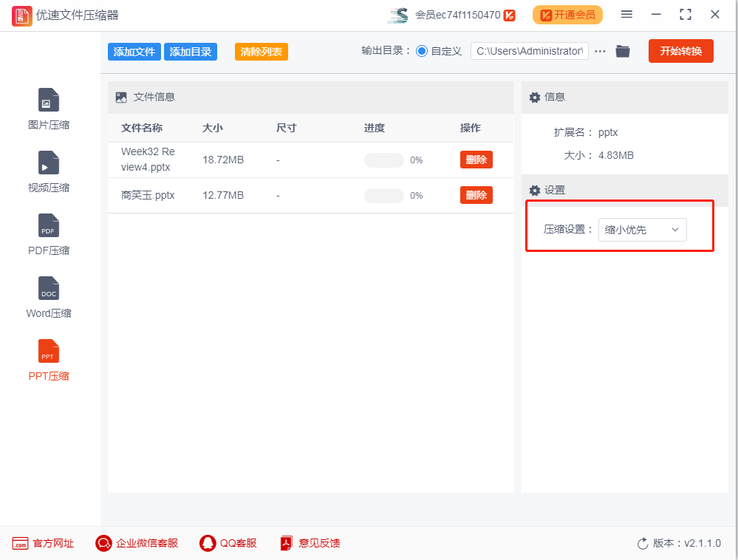738x560 pixels.
Task: Select the 图片压缩 image compression icon
Action: click(x=49, y=100)
